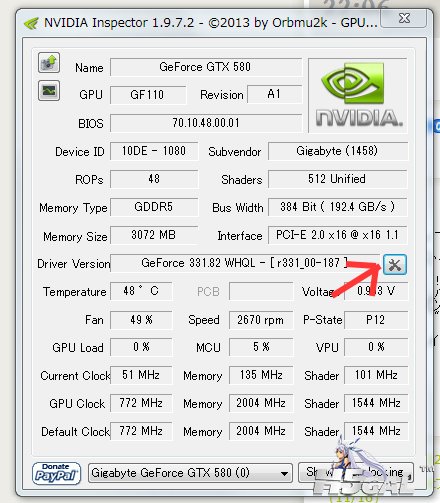
Task: Select the P-State value field
Action: pos(376,320)
